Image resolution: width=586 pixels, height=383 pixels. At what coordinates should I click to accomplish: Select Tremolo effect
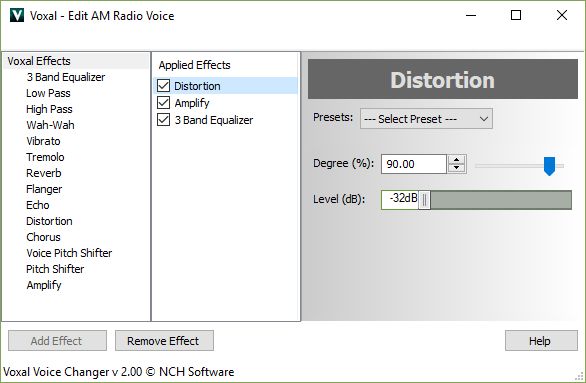(45, 157)
